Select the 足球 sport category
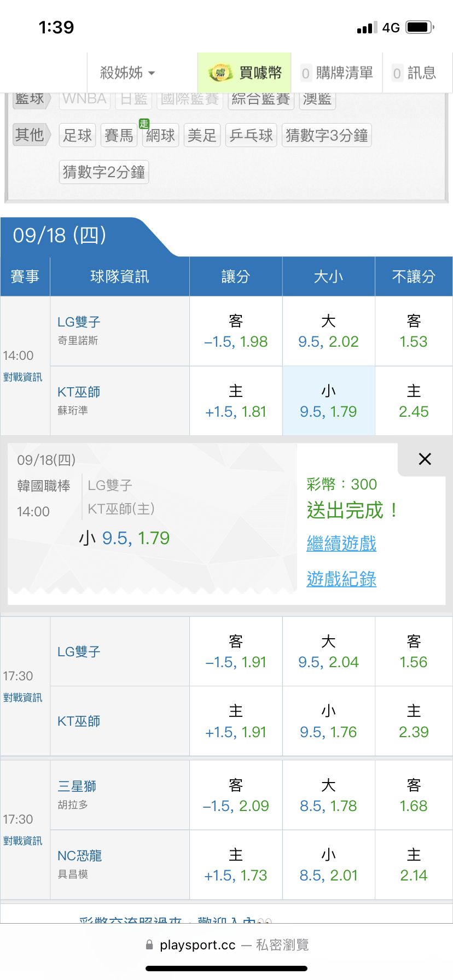Image resolution: width=453 pixels, height=980 pixels. coord(77,135)
